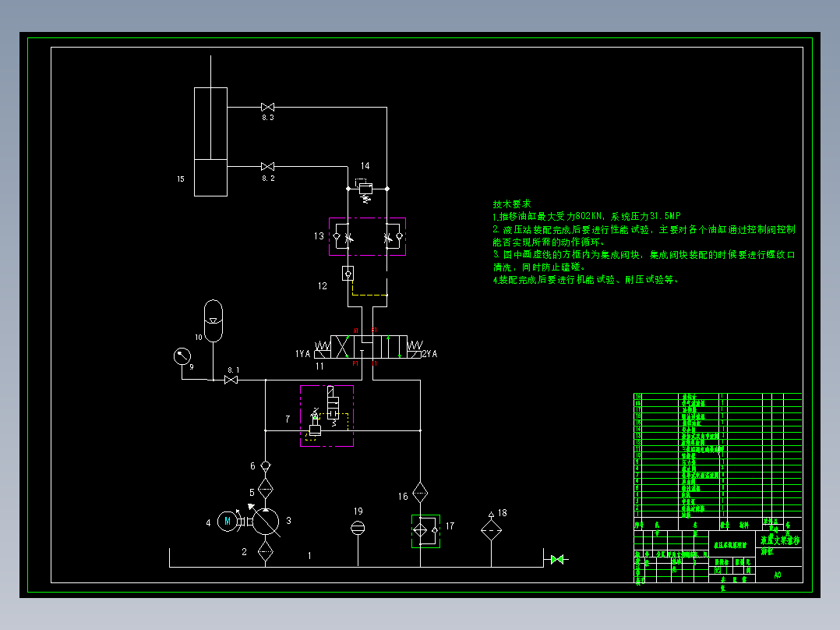840x630 pixels.
Task: Select the return filter symbol numbered 16
Action: point(420,493)
